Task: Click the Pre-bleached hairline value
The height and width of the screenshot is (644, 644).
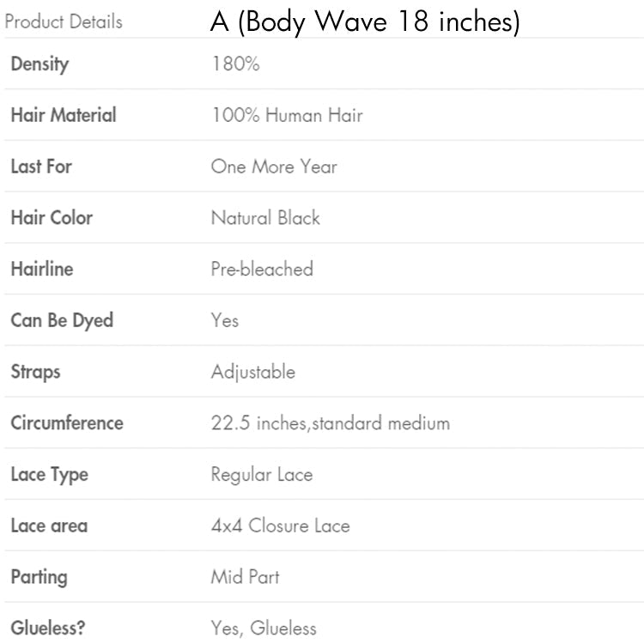Action: (262, 269)
